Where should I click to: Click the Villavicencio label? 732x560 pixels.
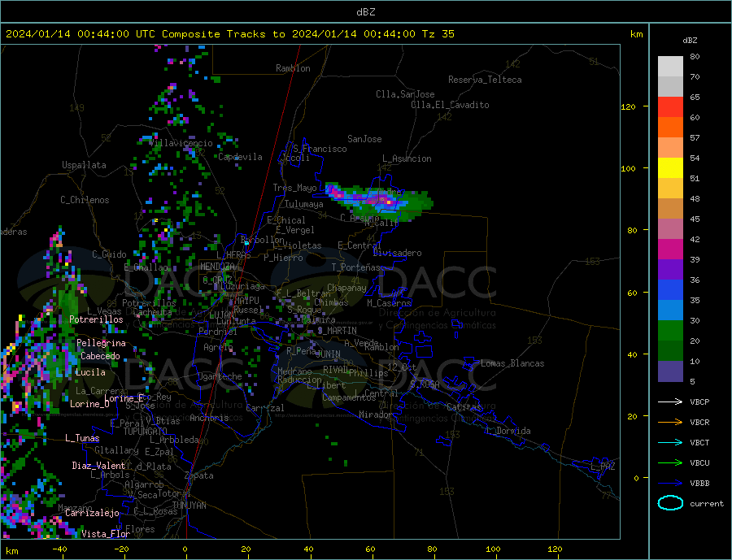click(181, 143)
